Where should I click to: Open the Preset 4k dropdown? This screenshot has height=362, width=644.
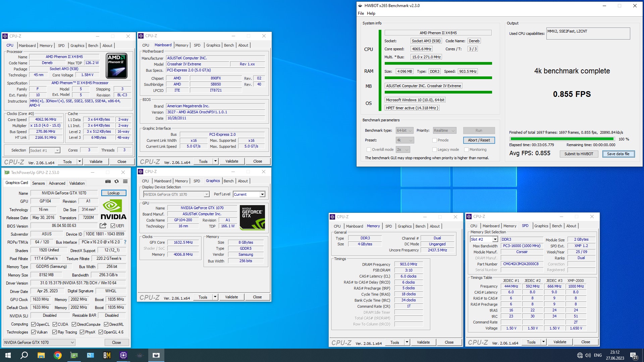pyautogui.click(x=405, y=140)
